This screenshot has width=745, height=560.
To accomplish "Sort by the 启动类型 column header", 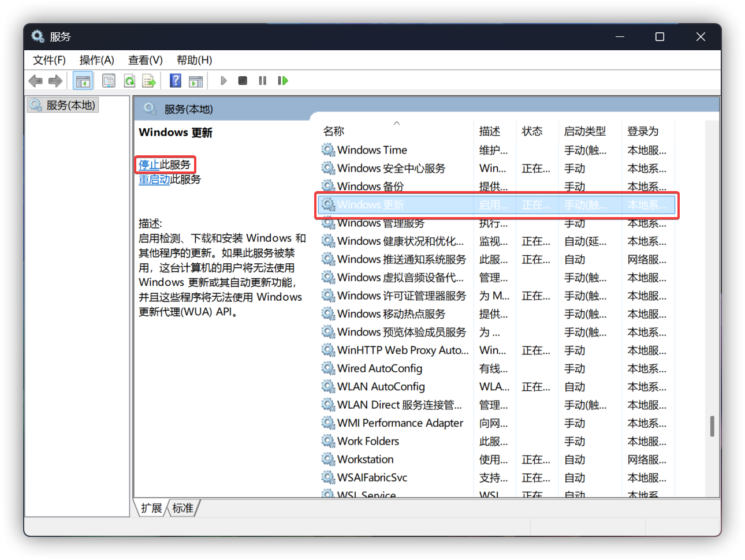I will point(591,131).
